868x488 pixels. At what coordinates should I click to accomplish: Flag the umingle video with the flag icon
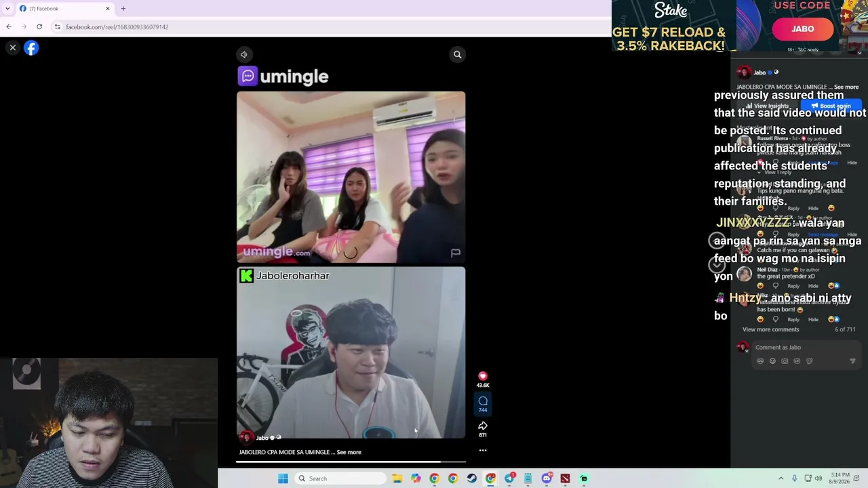[x=456, y=253]
